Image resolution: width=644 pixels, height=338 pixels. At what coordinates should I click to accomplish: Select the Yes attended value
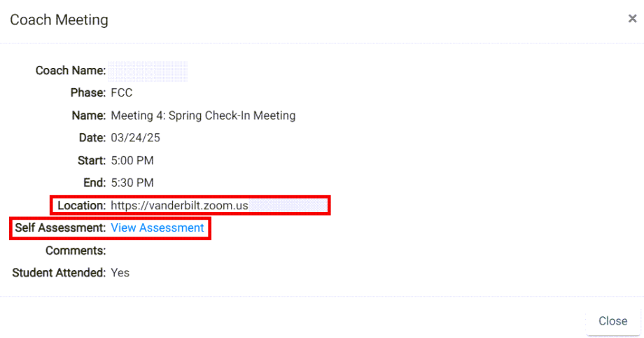120,273
